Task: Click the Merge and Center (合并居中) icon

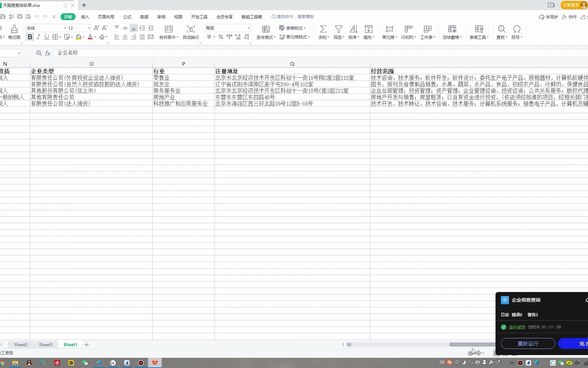Action: [x=168, y=29]
